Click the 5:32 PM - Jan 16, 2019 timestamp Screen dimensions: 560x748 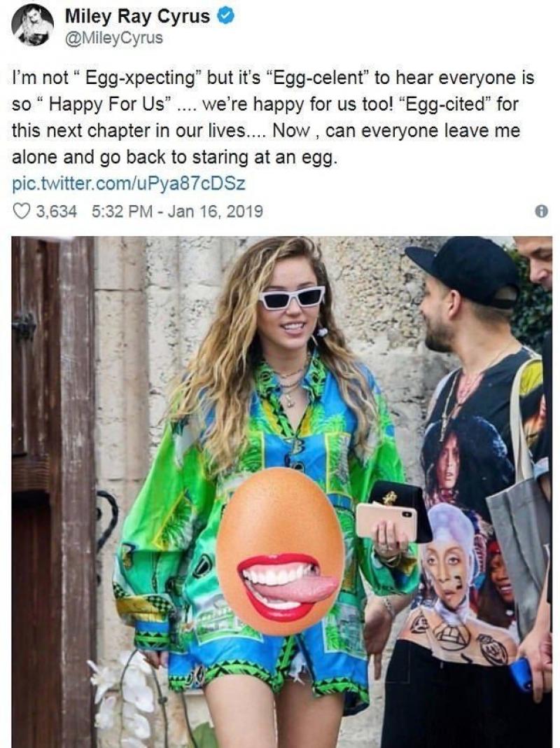pyautogui.click(x=177, y=211)
